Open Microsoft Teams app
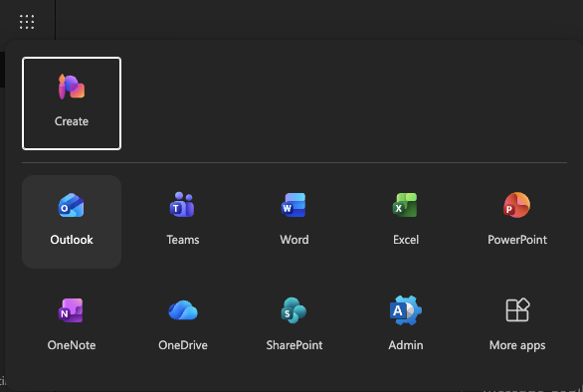This screenshot has width=583, height=392. [182, 222]
